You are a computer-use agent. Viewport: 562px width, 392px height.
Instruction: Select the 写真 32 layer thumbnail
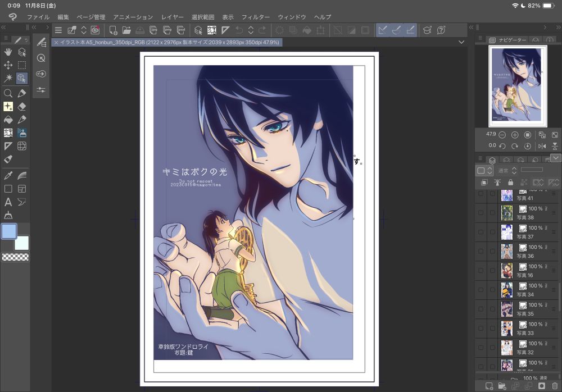[x=507, y=348]
